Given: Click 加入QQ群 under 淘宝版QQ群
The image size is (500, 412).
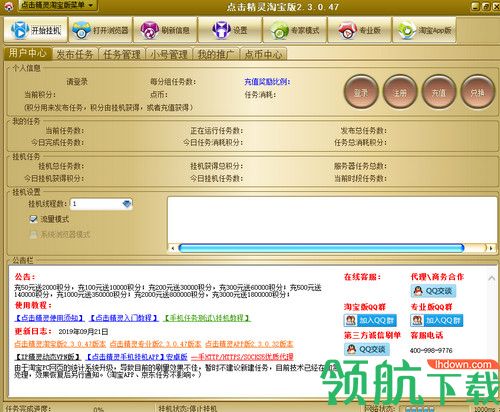Looking at the screenshot, I should pos(370,320).
